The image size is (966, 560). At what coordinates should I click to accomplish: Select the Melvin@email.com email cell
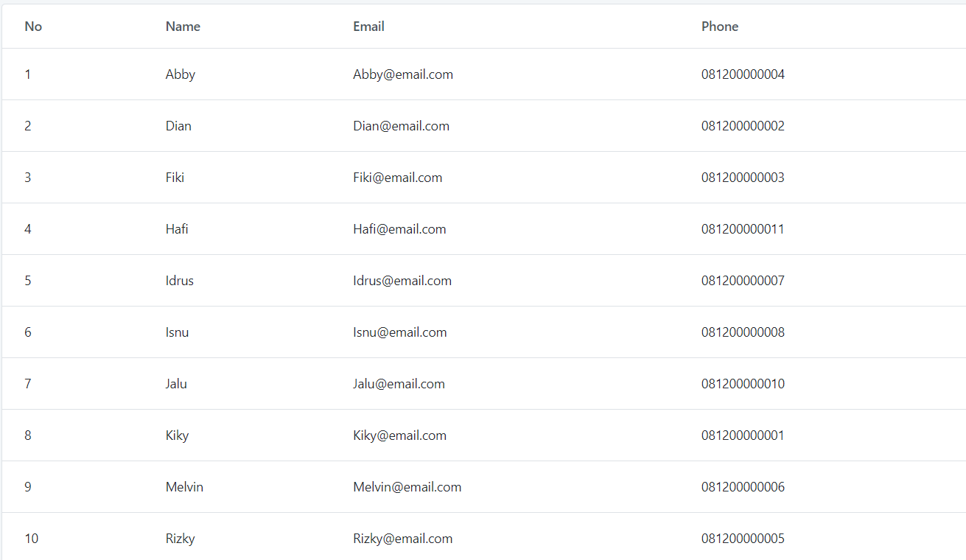coord(407,487)
